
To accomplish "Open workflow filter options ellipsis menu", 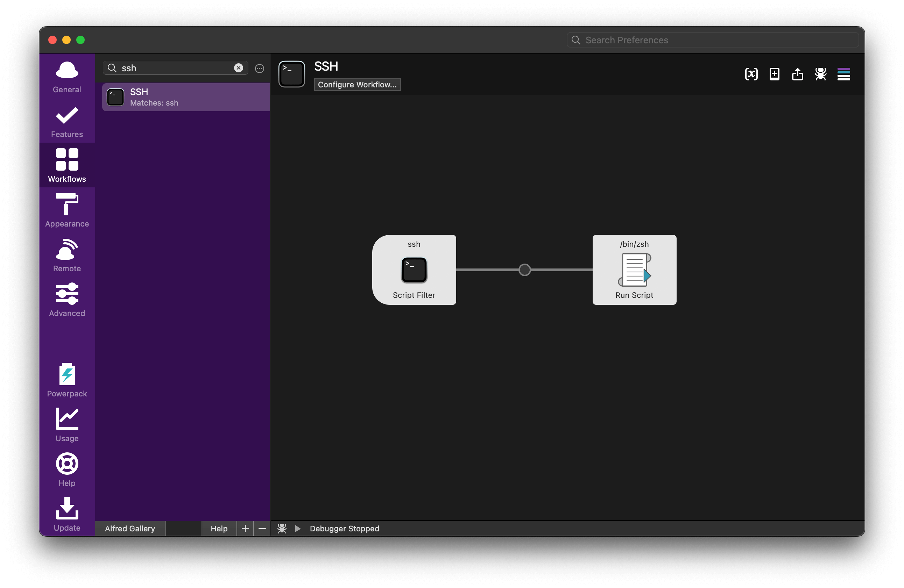I will 260,68.
